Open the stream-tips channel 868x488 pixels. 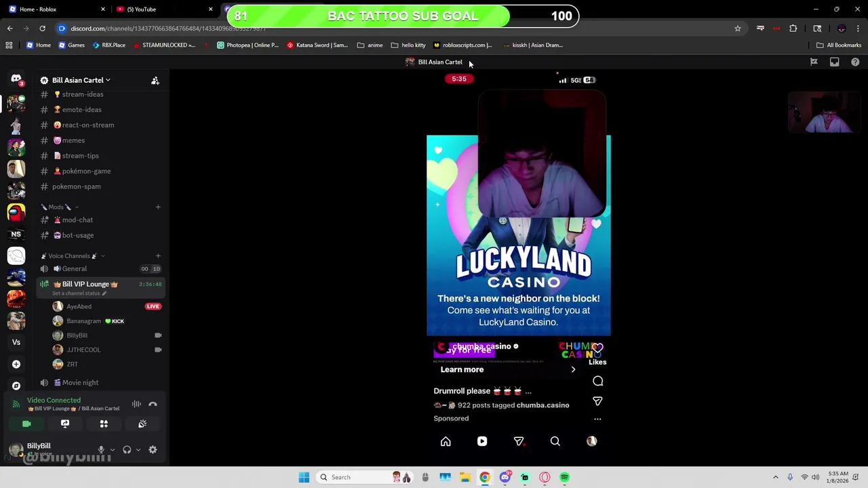(100, 156)
